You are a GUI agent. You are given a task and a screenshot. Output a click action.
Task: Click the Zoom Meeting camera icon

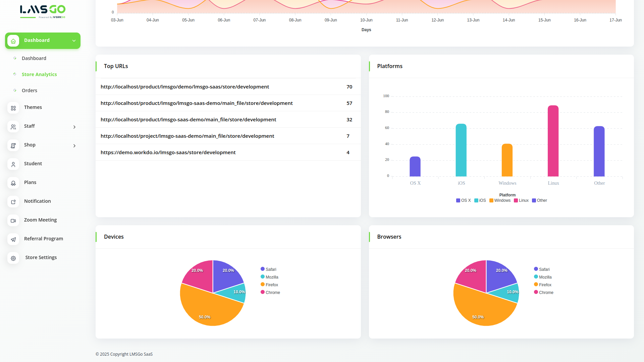(13, 221)
